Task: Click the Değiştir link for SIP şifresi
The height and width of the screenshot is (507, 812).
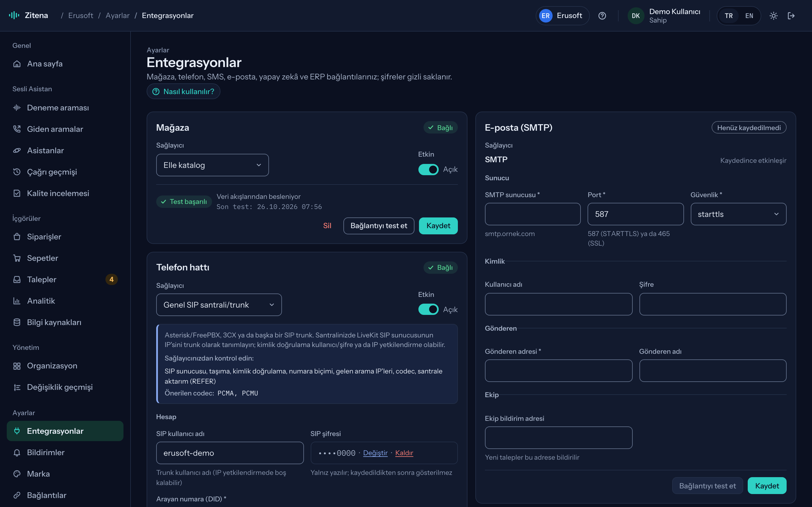Action: [375, 453]
